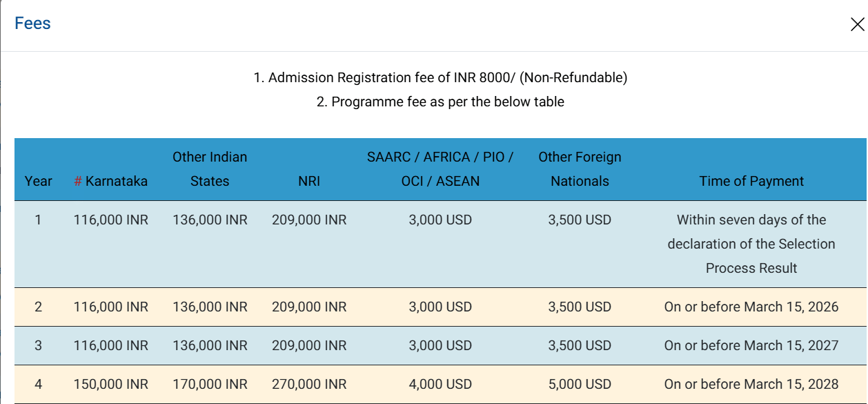
Task: Click the red # symbol before Karnataka
Action: click(x=78, y=182)
